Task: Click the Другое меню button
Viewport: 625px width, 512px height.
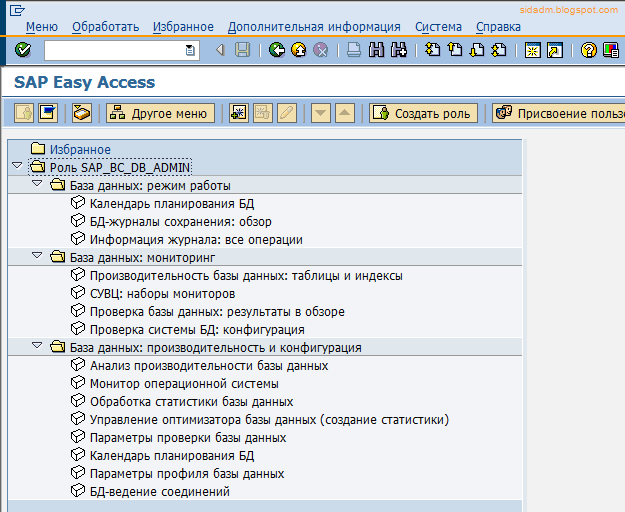Action: pyautogui.click(x=160, y=113)
